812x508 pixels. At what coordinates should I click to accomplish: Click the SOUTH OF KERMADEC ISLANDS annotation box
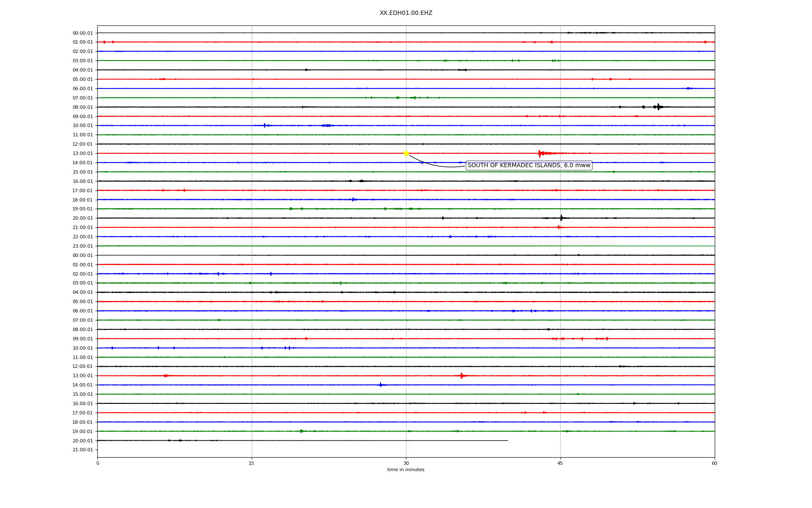(529, 166)
